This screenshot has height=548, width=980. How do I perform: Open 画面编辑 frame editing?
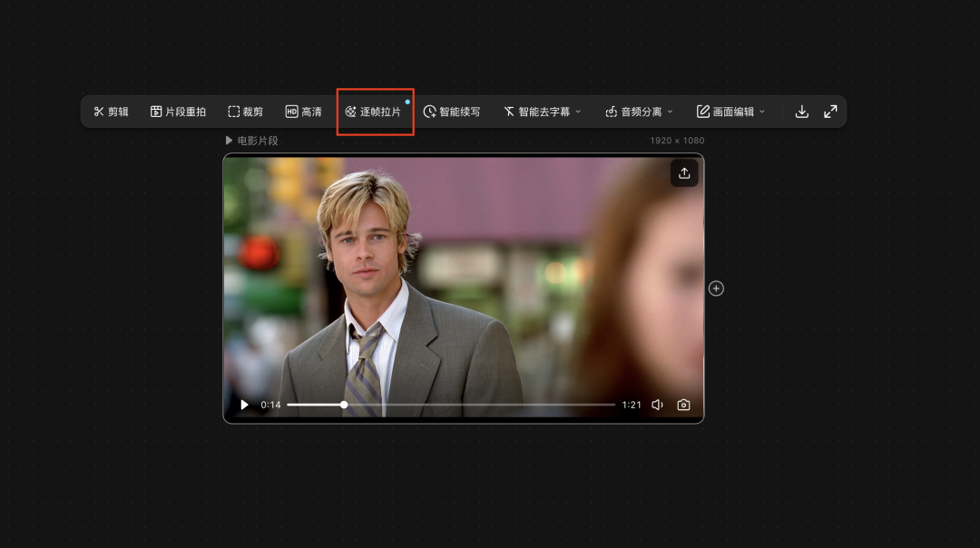click(726, 112)
